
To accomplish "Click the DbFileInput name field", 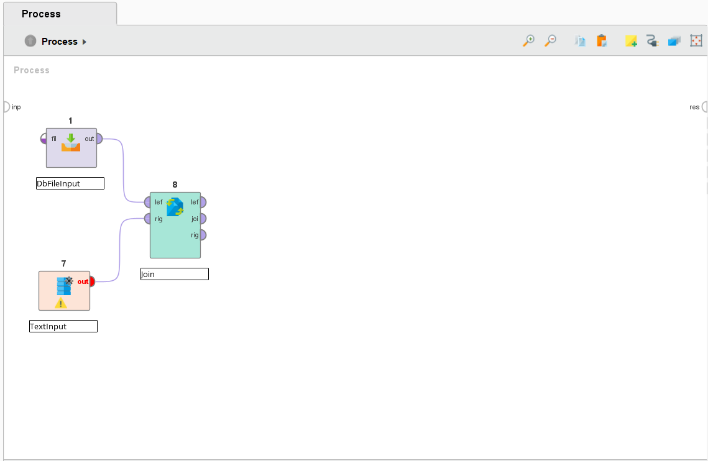I will [x=71, y=184].
